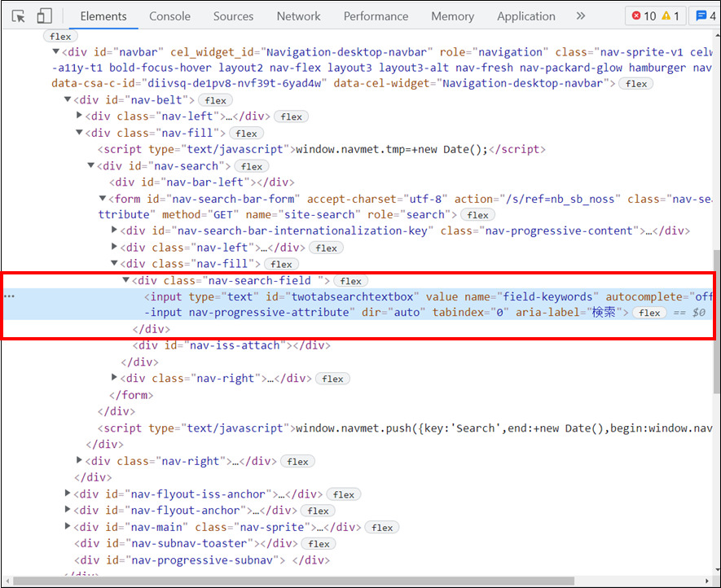Screen dimensions: 721x588
Task: Open the Application tab
Action: (526, 16)
